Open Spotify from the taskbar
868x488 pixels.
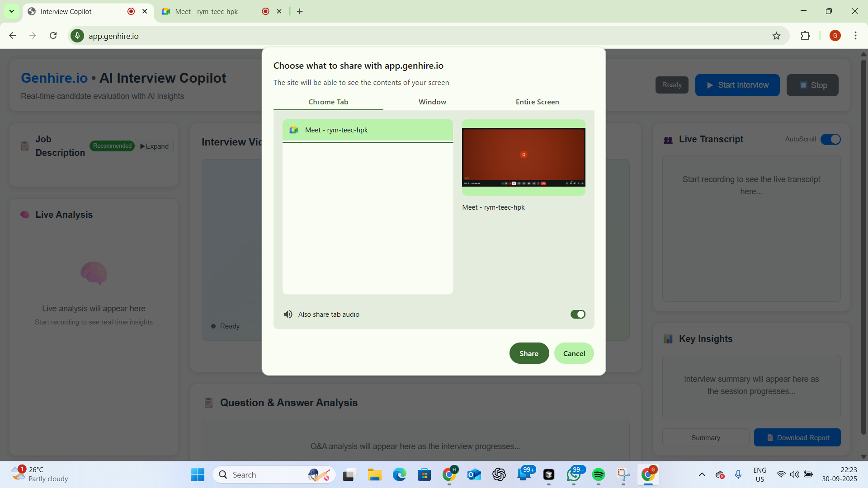[599, 474]
